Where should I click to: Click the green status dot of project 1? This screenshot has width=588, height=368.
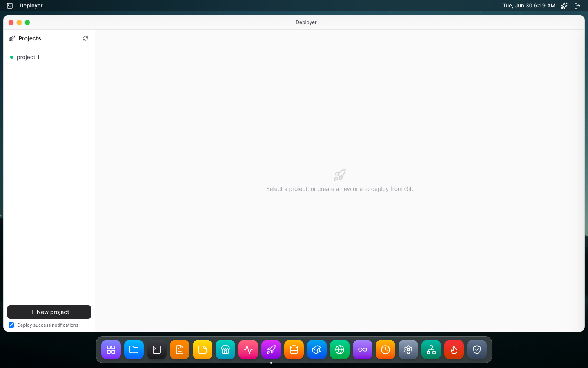tap(12, 57)
